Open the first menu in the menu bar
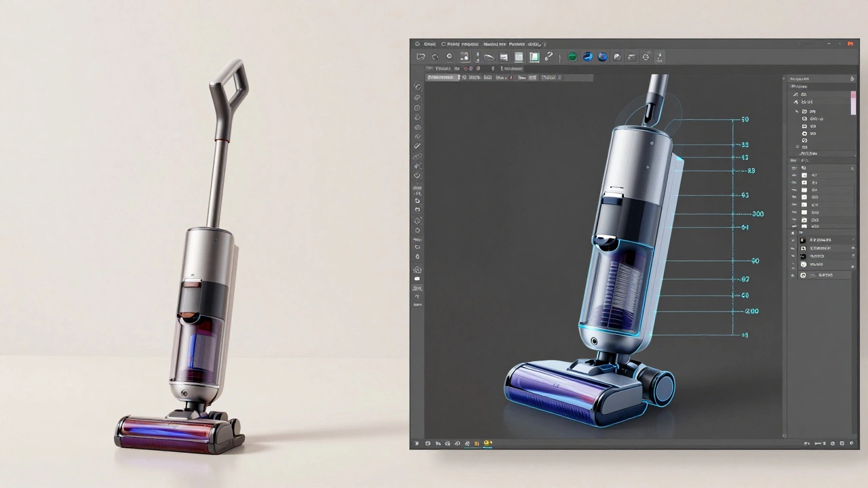 tap(429, 44)
